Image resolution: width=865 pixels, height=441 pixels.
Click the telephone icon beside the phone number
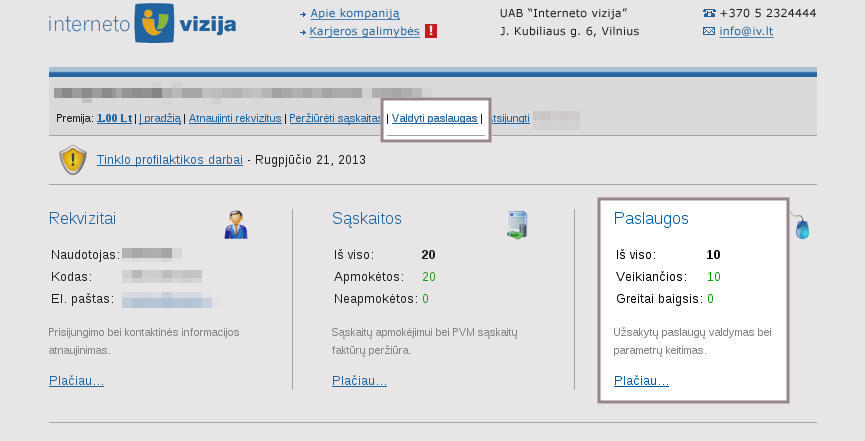[709, 13]
